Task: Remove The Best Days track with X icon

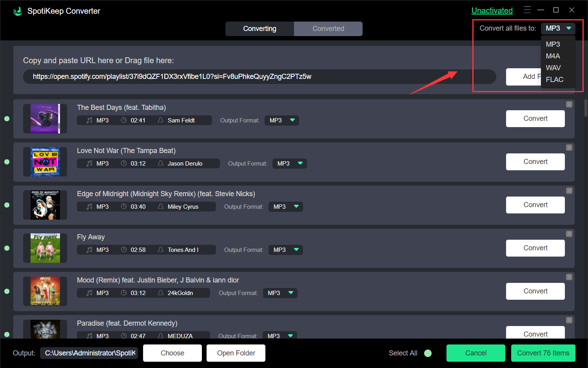Action: [x=569, y=104]
